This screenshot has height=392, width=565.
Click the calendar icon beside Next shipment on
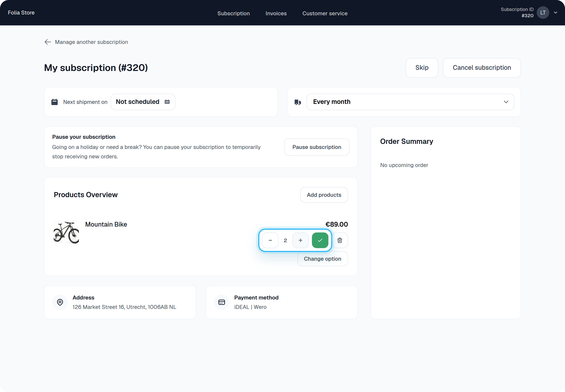pos(54,102)
